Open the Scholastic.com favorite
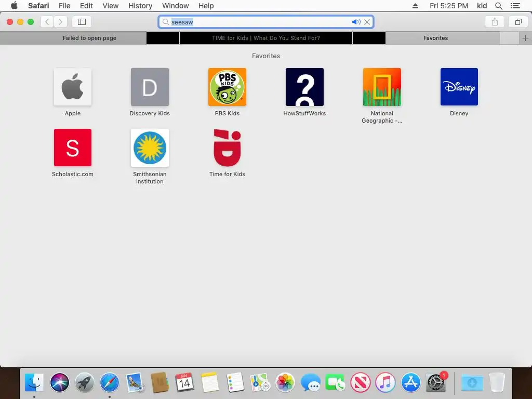Screen dimensions: 532x399 click(x=73, y=148)
